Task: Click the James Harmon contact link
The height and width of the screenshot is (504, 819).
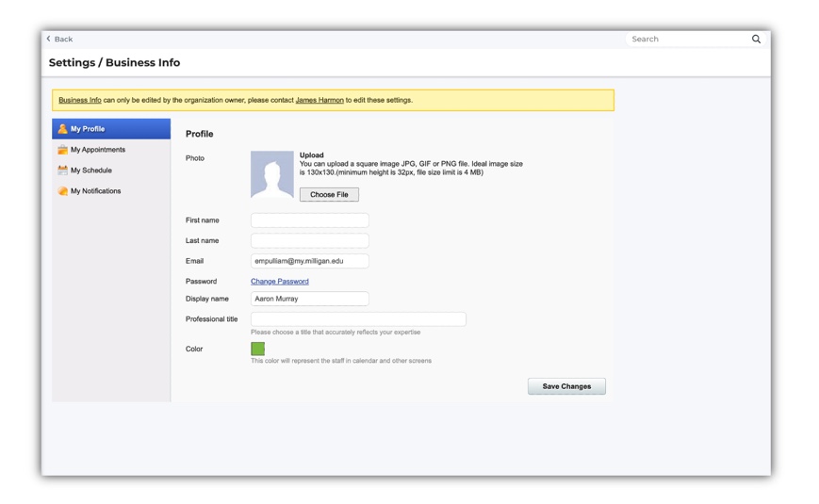Action: click(x=319, y=100)
